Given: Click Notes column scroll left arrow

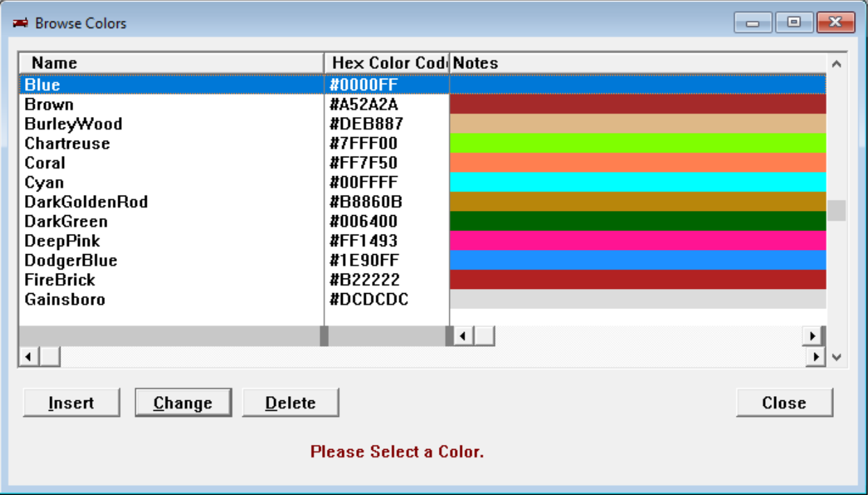Looking at the screenshot, I should 464,336.
